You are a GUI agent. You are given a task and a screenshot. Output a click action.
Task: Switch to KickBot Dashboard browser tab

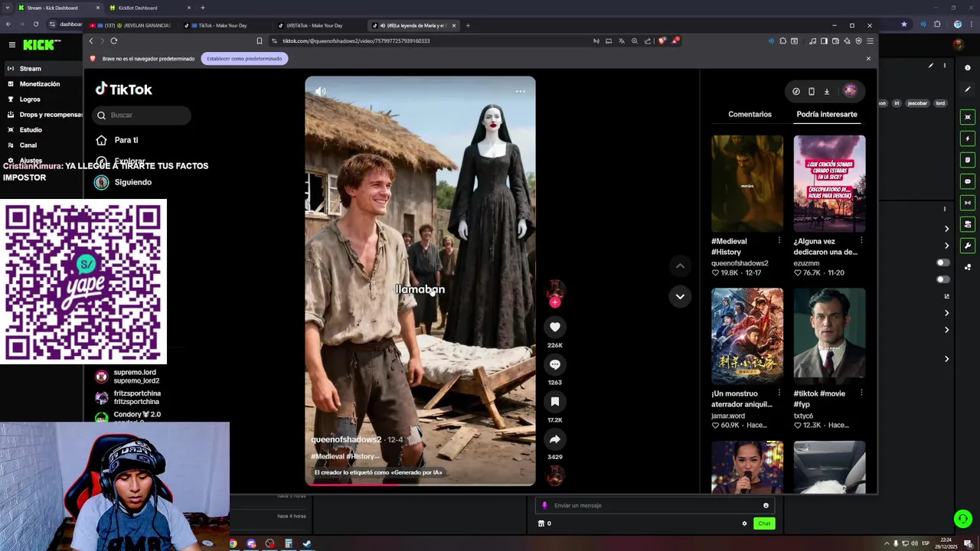(x=149, y=8)
